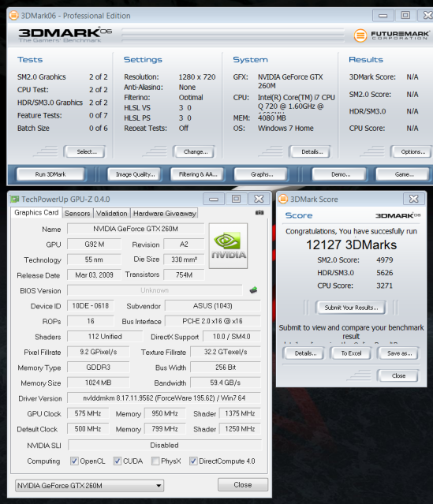The image size is (433, 504).
Task: Toggle the OpenCL checkbox
Action: click(74, 461)
